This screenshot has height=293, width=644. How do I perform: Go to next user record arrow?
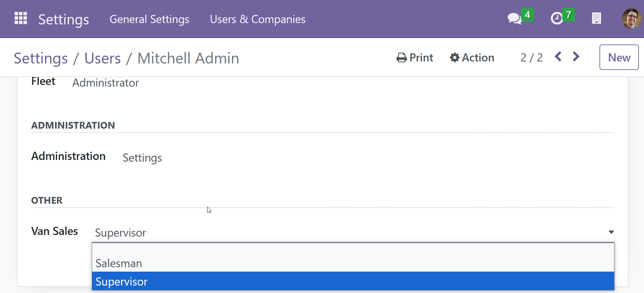576,57
